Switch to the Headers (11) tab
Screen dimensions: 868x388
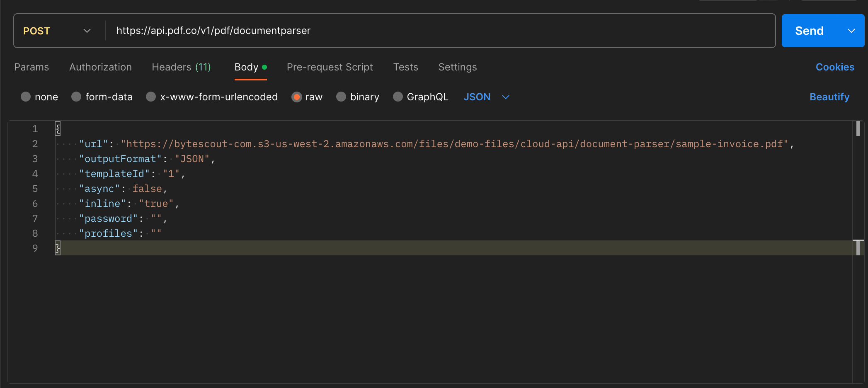[181, 67]
